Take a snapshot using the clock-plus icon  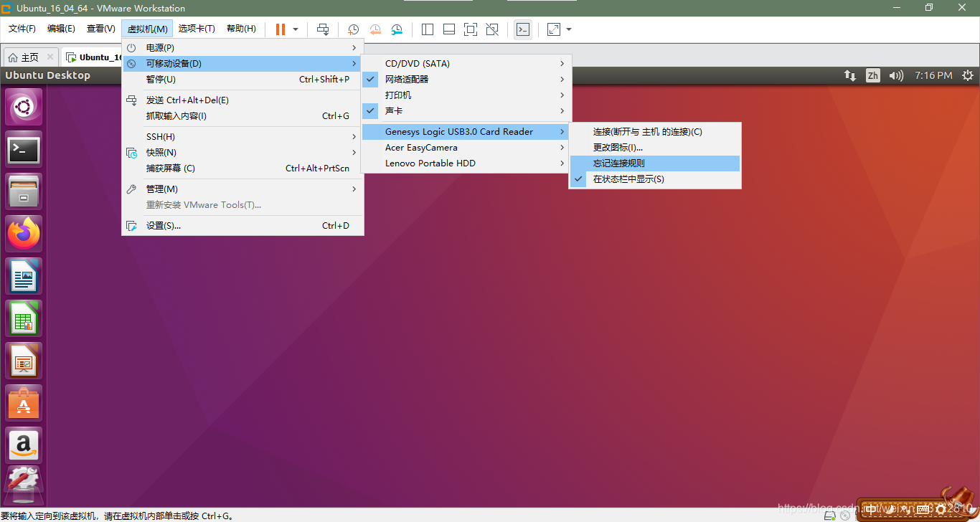(x=353, y=29)
